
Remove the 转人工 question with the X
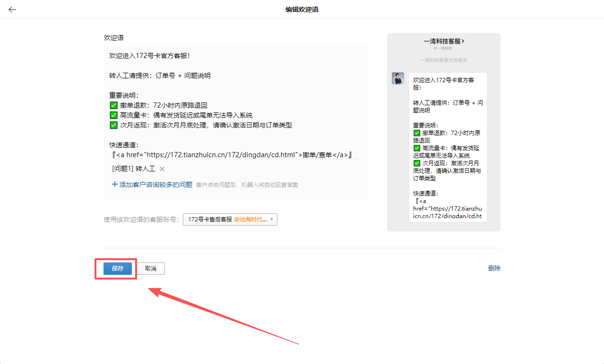pos(162,169)
